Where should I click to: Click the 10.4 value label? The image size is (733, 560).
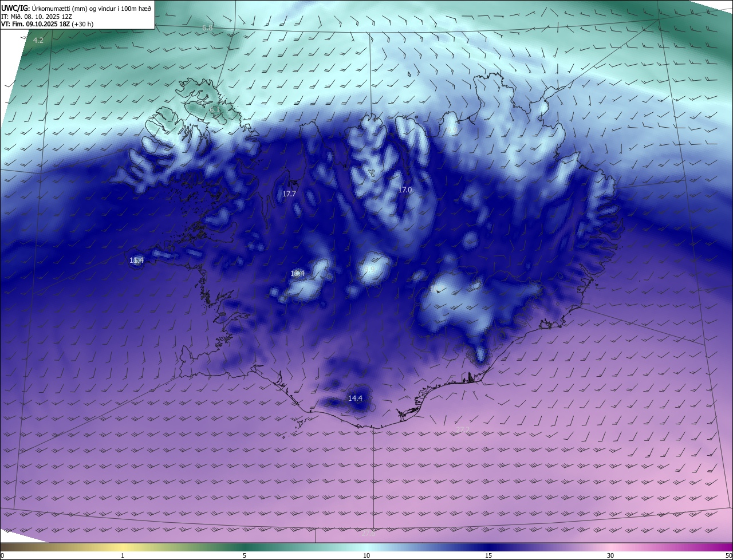click(x=297, y=274)
